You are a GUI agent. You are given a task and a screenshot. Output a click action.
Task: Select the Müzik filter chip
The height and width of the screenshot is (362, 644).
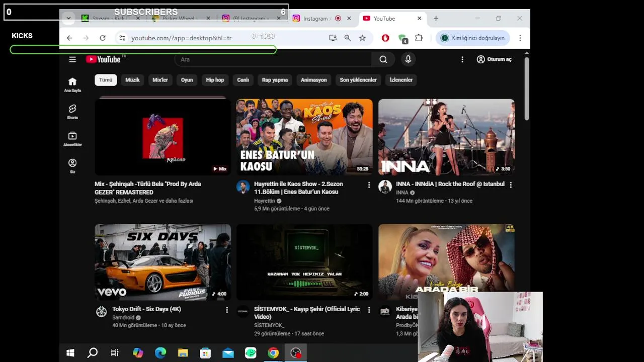(132, 80)
